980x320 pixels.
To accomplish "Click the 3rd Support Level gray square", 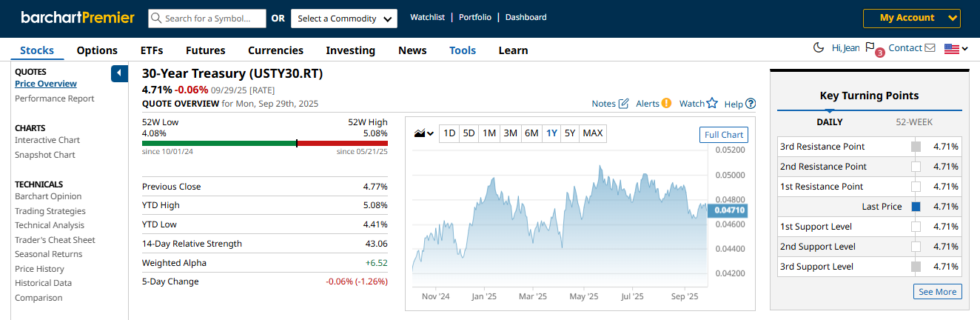I will tap(916, 267).
